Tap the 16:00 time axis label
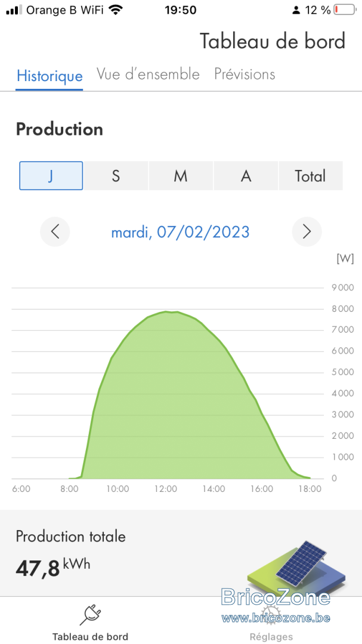Viewport: 362px width, 644px height. coord(262,489)
